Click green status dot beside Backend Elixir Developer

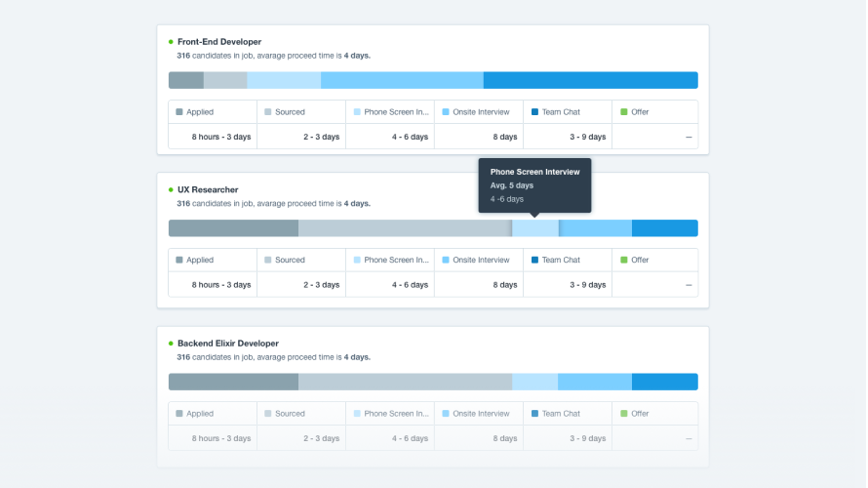[171, 344]
